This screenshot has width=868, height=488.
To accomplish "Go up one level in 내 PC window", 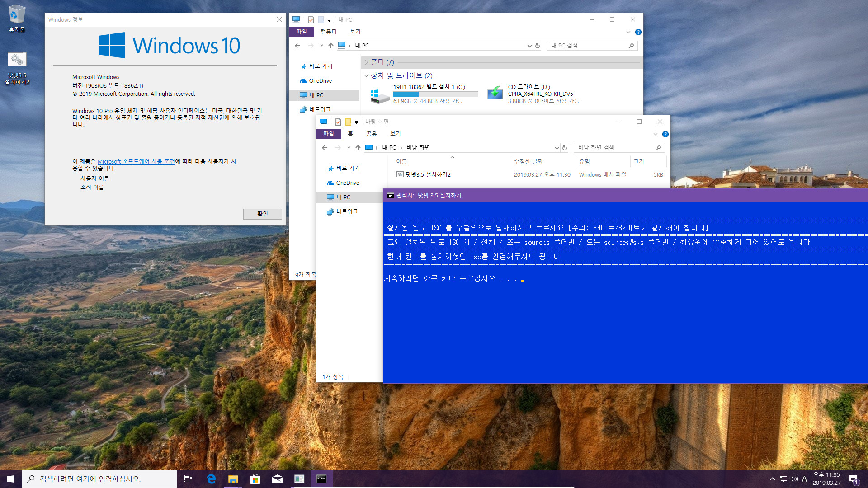I will pyautogui.click(x=330, y=46).
